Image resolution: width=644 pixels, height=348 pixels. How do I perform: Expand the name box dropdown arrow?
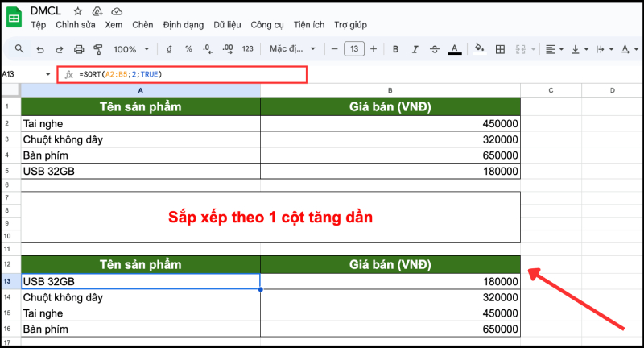coord(47,74)
